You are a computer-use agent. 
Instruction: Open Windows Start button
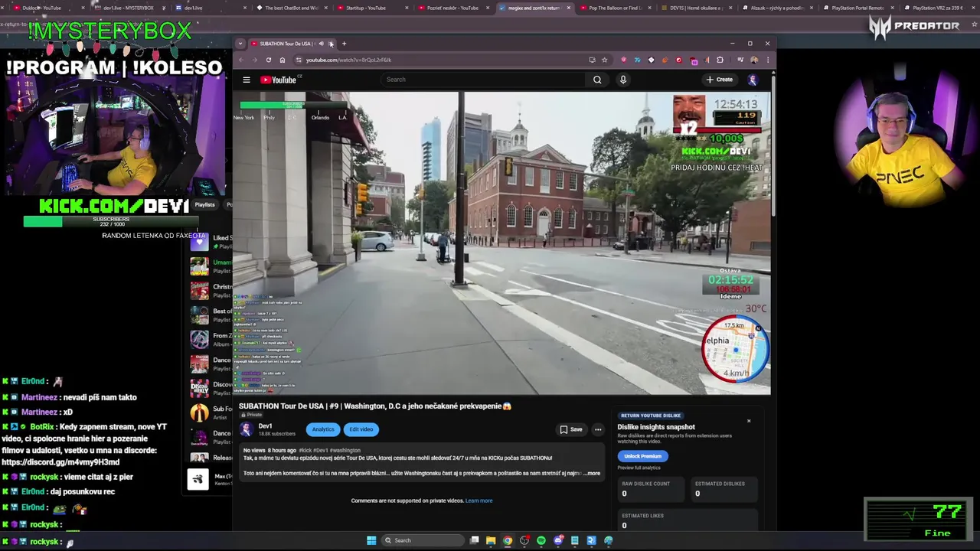[x=371, y=540]
